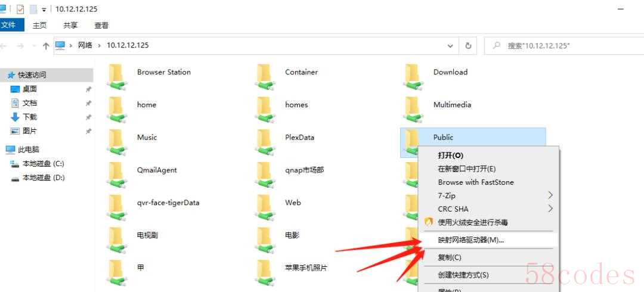Image resolution: width=644 pixels, height=292 pixels.
Task: Select the homes shared folder icon
Action: pyautogui.click(x=265, y=110)
